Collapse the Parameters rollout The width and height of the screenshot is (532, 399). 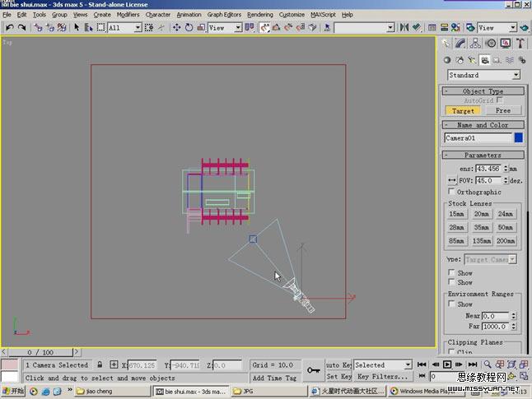[x=483, y=155]
